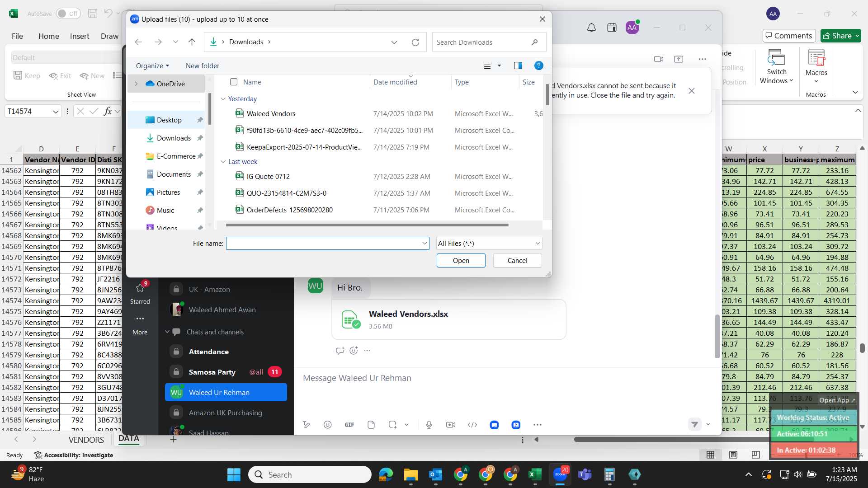Click New folder in upload dialog
Viewport: 868px width, 488px height.
(202, 66)
